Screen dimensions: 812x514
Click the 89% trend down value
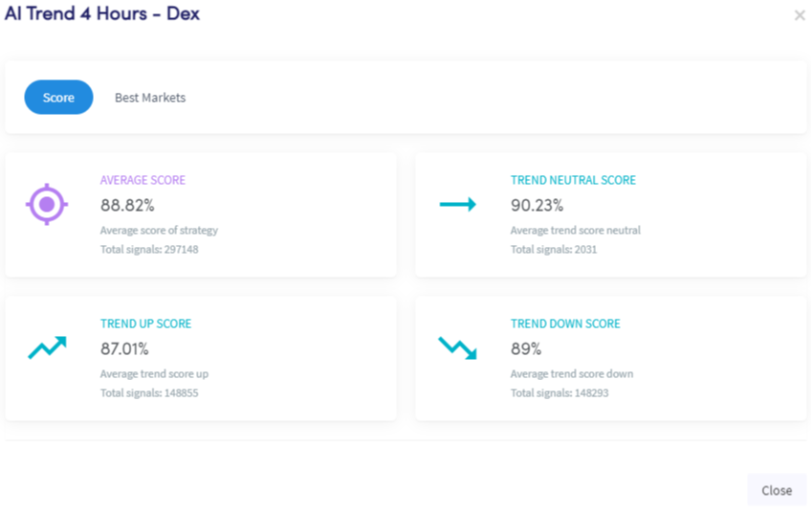tap(526, 348)
